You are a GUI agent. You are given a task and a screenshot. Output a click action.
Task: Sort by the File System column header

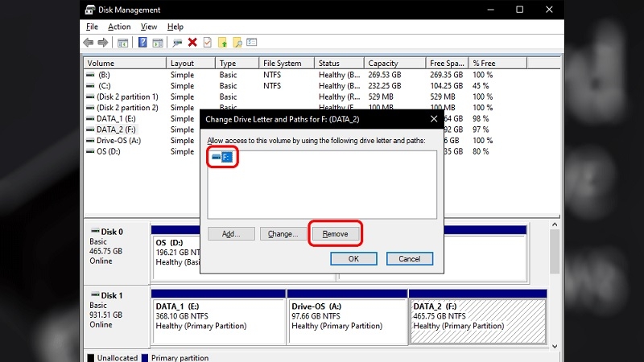[287, 64]
